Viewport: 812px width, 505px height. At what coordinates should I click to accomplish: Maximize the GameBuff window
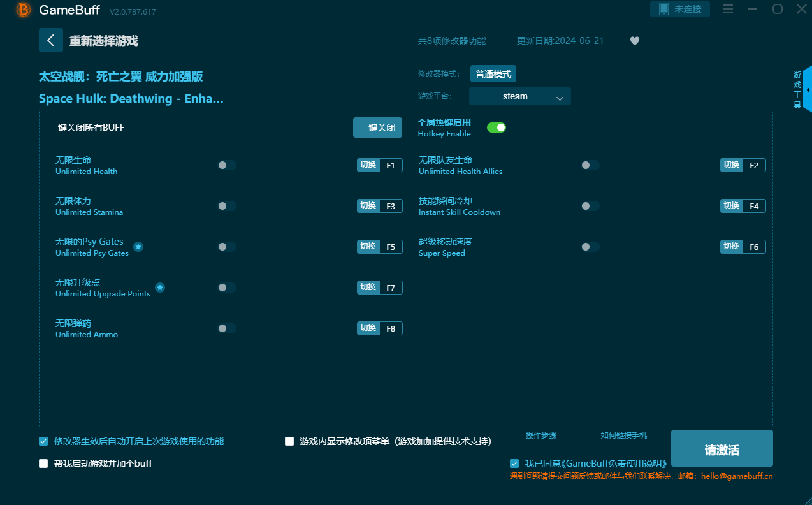[x=778, y=9]
